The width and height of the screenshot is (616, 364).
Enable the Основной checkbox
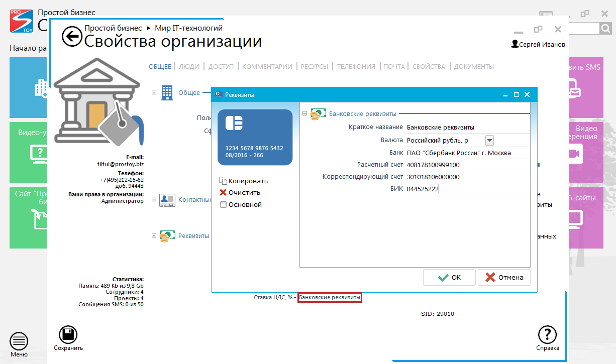(223, 204)
